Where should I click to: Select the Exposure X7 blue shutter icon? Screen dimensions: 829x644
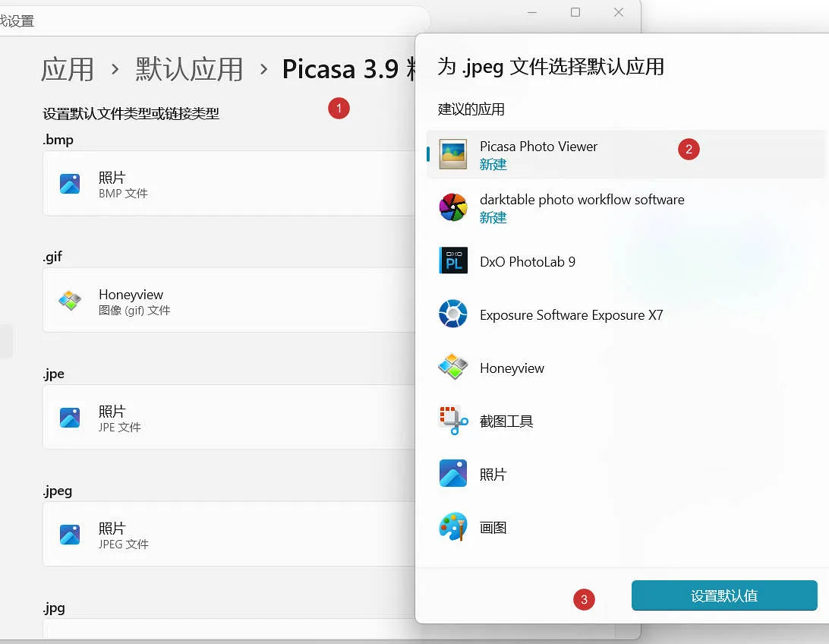coord(453,314)
